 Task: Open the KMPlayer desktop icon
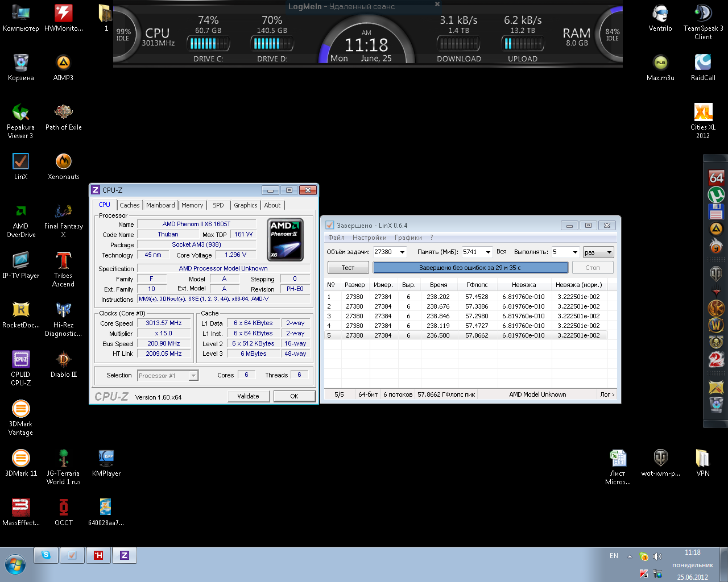click(106, 463)
